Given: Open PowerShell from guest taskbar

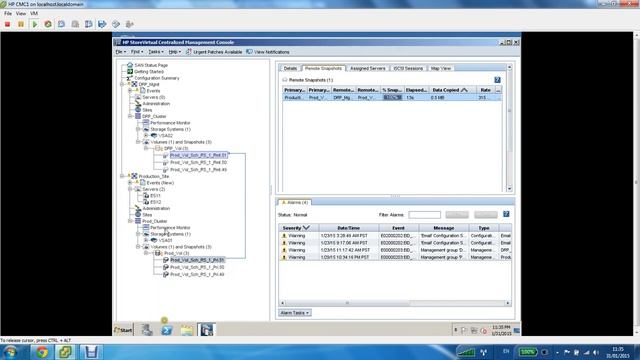Looking at the screenshot, I should point(167,330).
